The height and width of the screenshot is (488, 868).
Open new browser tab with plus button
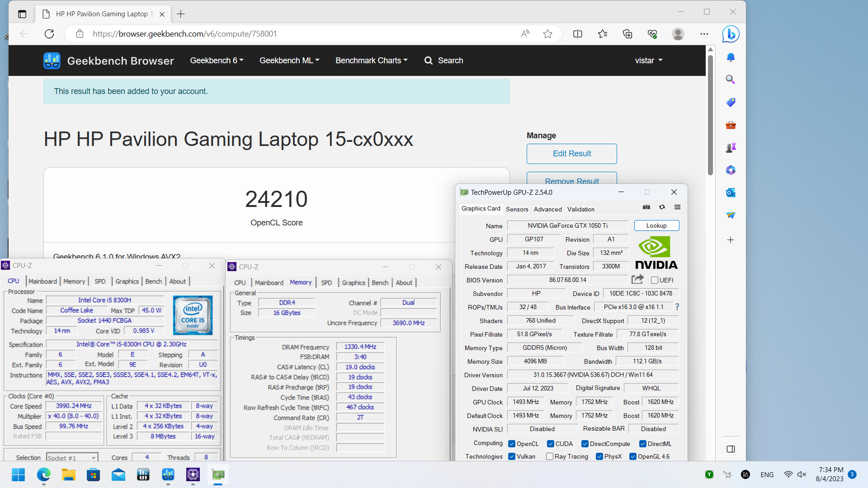click(x=181, y=14)
